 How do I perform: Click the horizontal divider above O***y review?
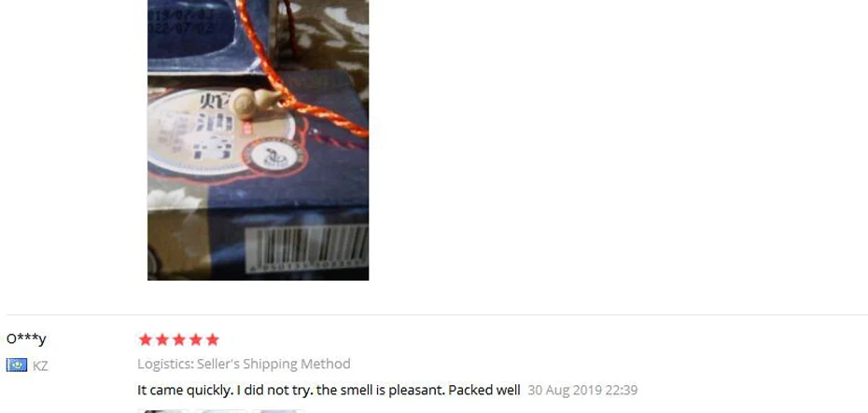(437, 314)
